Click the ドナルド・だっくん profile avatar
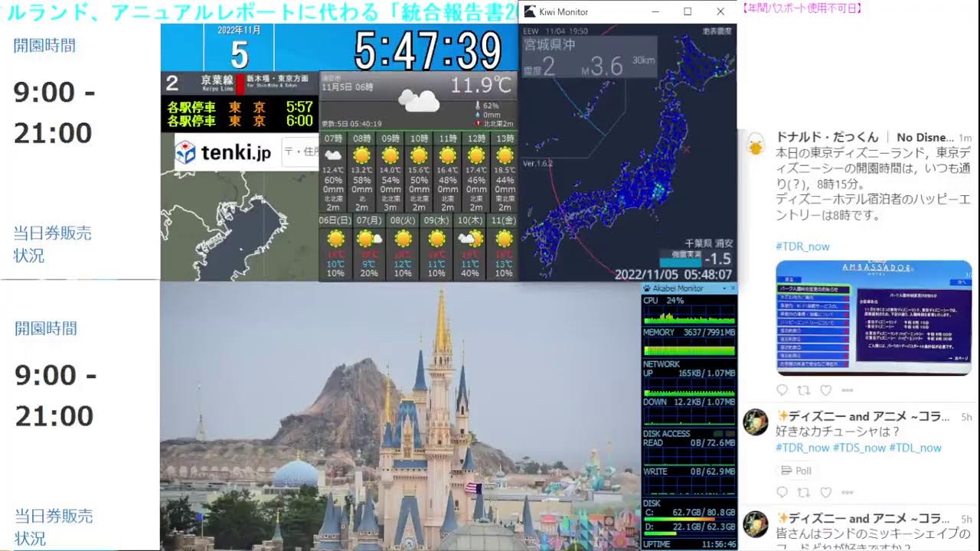The image size is (980, 551). (756, 144)
